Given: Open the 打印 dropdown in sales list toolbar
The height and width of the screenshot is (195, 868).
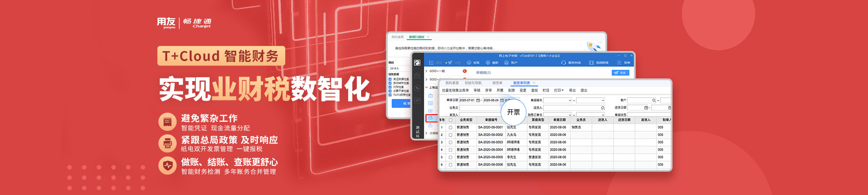Looking at the screenshot, I should pos(559,90).
